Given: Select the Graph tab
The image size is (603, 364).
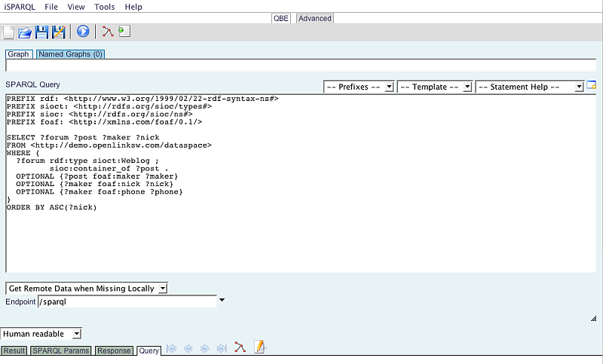Looking at the screenshot, I should pyautogui.click(x=18, y=54).
